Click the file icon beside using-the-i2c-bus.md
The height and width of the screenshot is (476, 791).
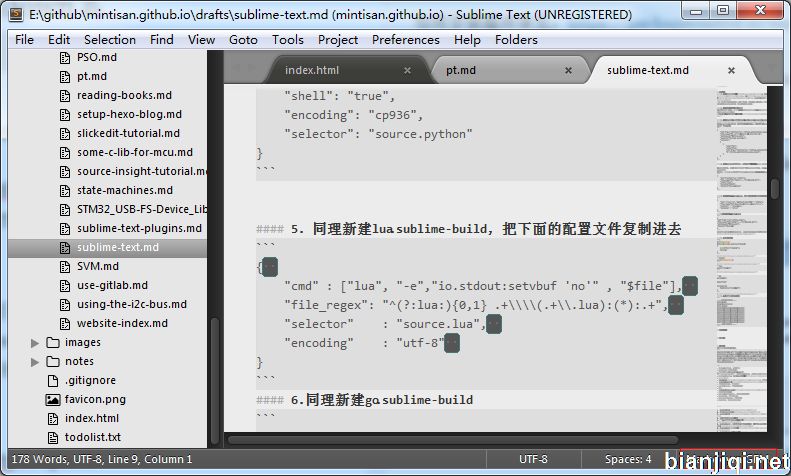[65, 305]
